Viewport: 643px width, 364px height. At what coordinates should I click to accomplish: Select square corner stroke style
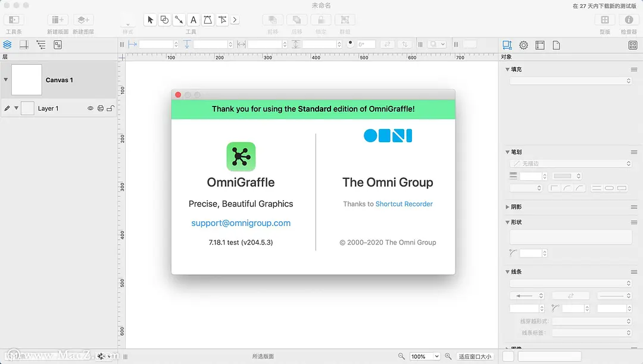(554, 188)
